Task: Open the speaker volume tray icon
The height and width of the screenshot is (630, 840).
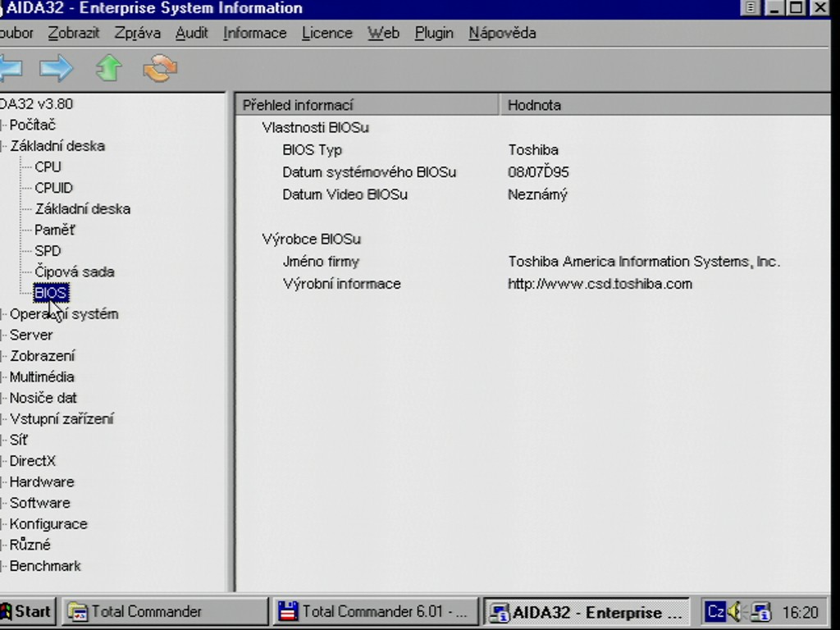Action: tap(736, 611)
